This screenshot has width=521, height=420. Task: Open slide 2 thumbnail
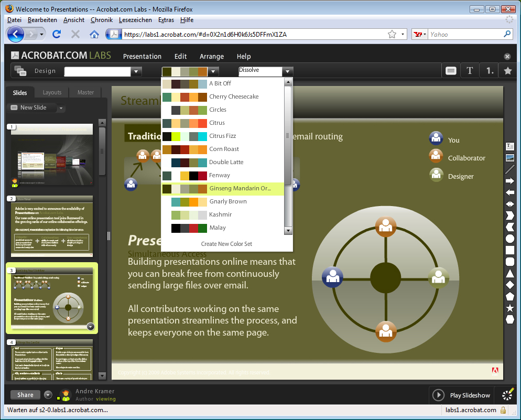tap(52, 227)
